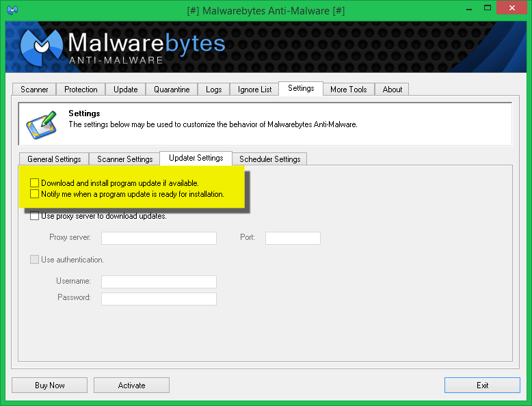Open the Scheduler Settings sub-tab
Viewport: 532px width, 406px height.
(269, 159)
